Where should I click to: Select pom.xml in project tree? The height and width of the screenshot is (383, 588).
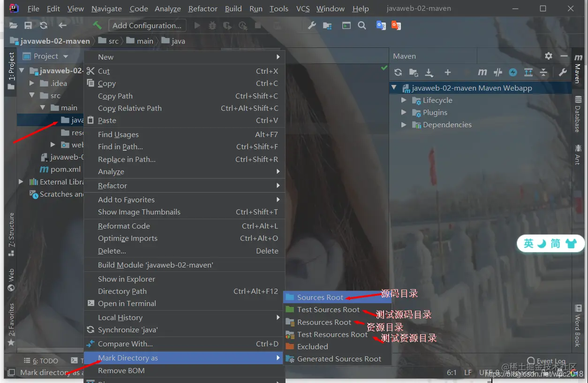coord(60,169)
